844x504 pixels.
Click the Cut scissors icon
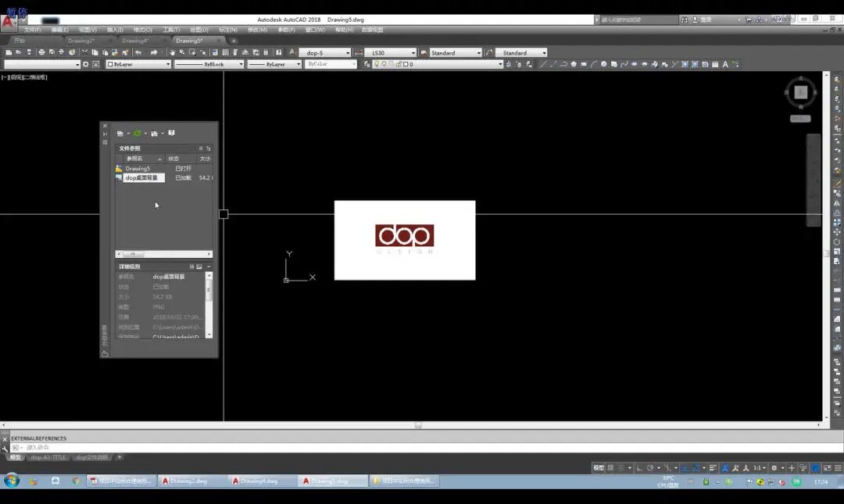[84, 53]
